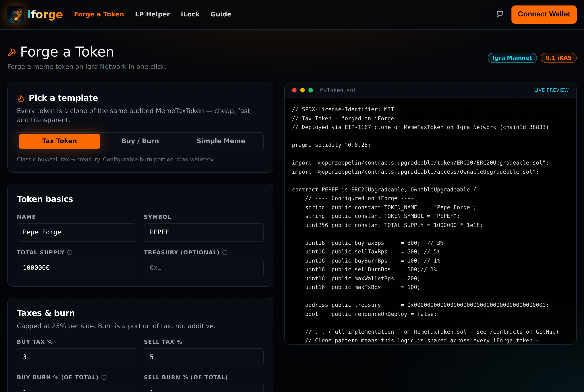Focus the Treasury address field

click(x=203, y=268)
